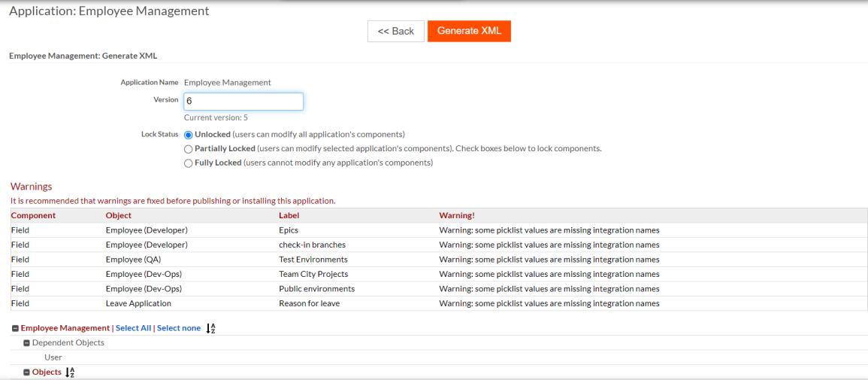Collapse the Dependent Objects section
The width and height of the screenshot is (868, 380).
27,343
